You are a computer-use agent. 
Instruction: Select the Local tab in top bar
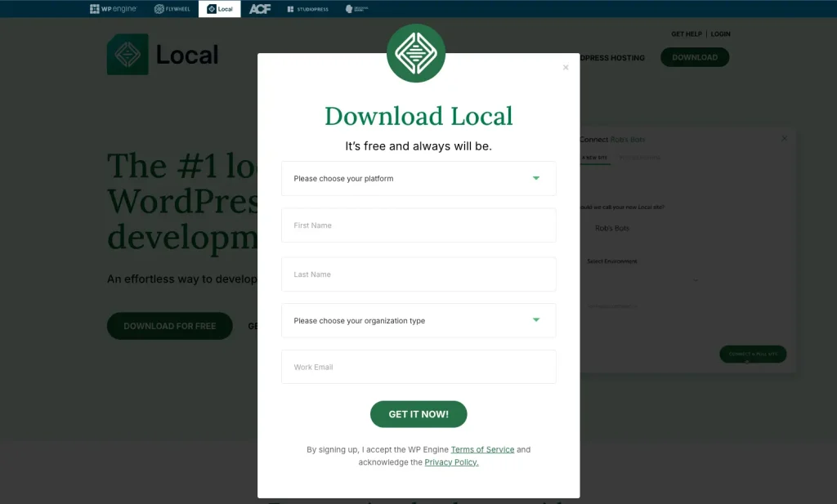(219, 9)
